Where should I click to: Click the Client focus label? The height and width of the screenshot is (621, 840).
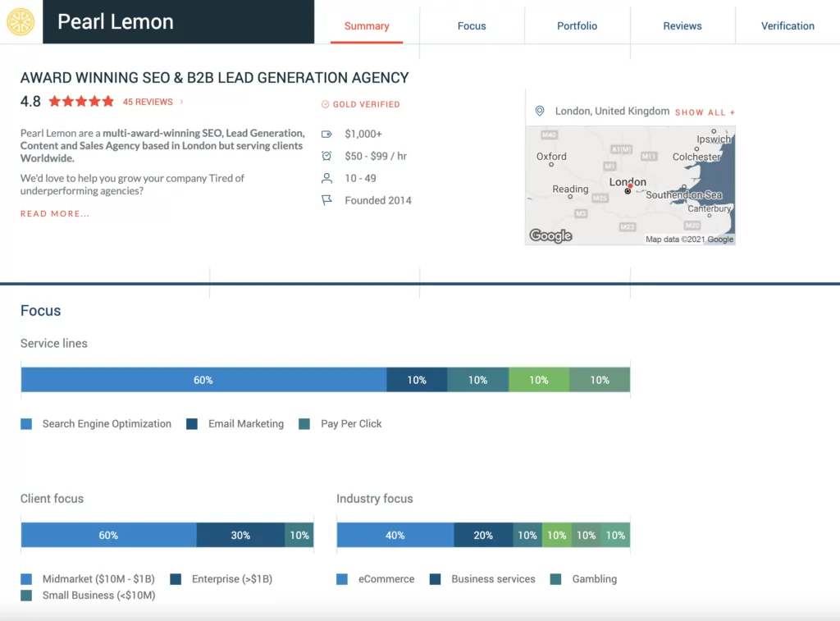click(52, 499)
